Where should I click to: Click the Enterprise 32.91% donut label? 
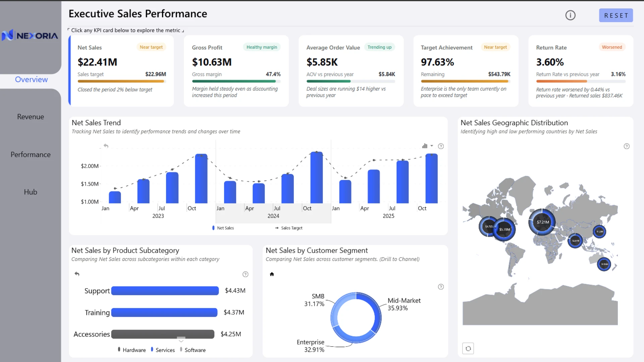[x=310, y=346]
